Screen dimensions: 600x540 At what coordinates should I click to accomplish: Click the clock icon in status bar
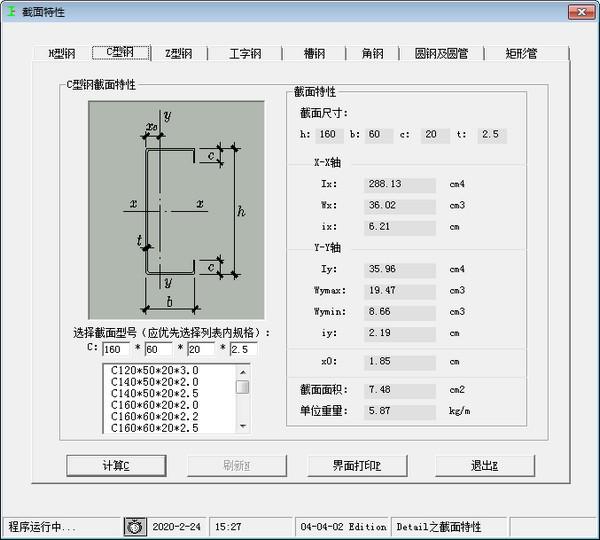pyautogui.click(x=135, y=526)
